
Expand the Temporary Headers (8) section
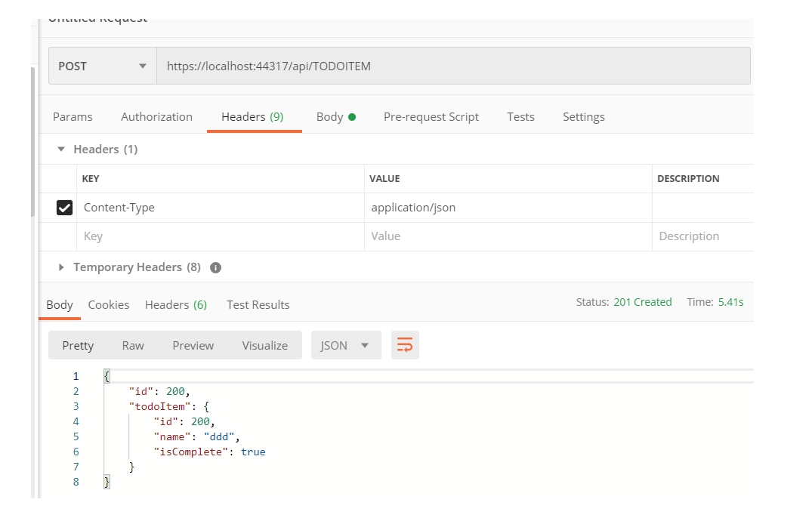coord(61,267)
